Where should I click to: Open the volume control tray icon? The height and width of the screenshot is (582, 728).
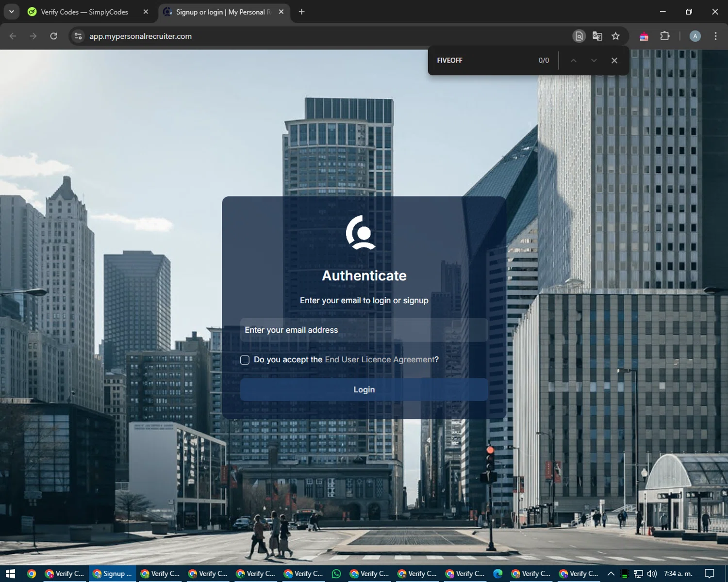point(652,574)
